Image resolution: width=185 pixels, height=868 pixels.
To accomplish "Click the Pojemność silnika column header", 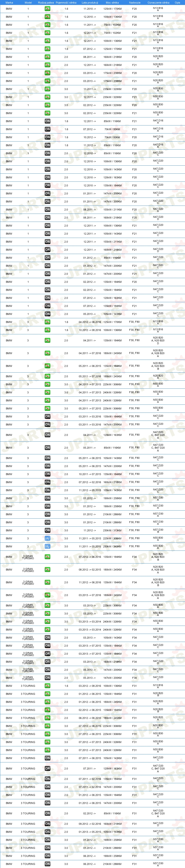I will [66, 2].
